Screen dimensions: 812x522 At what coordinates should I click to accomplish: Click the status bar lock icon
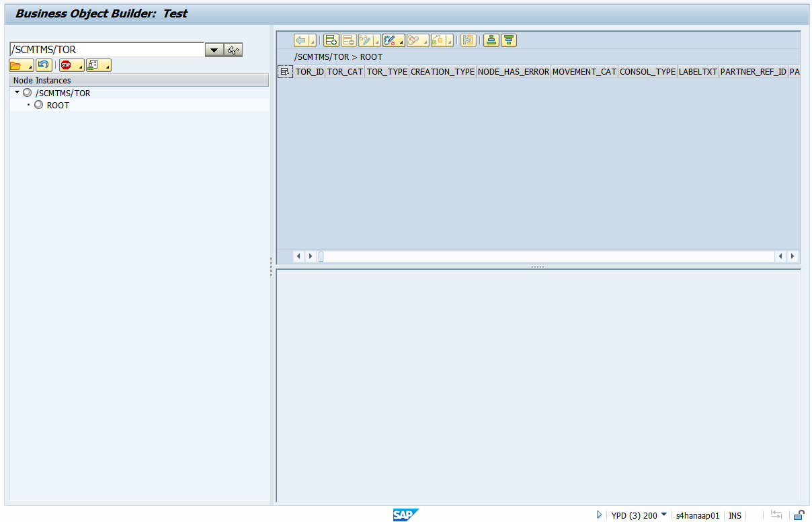799,515
